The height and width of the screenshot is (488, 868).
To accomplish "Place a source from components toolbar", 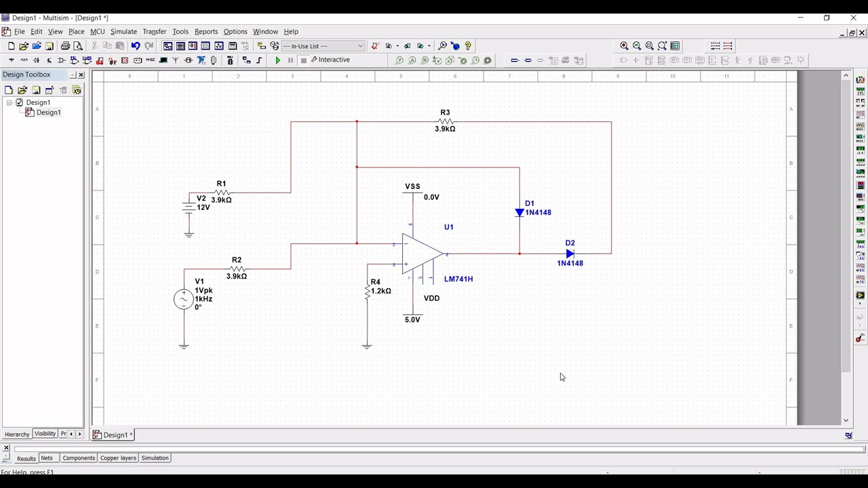I will click(12, 60).
